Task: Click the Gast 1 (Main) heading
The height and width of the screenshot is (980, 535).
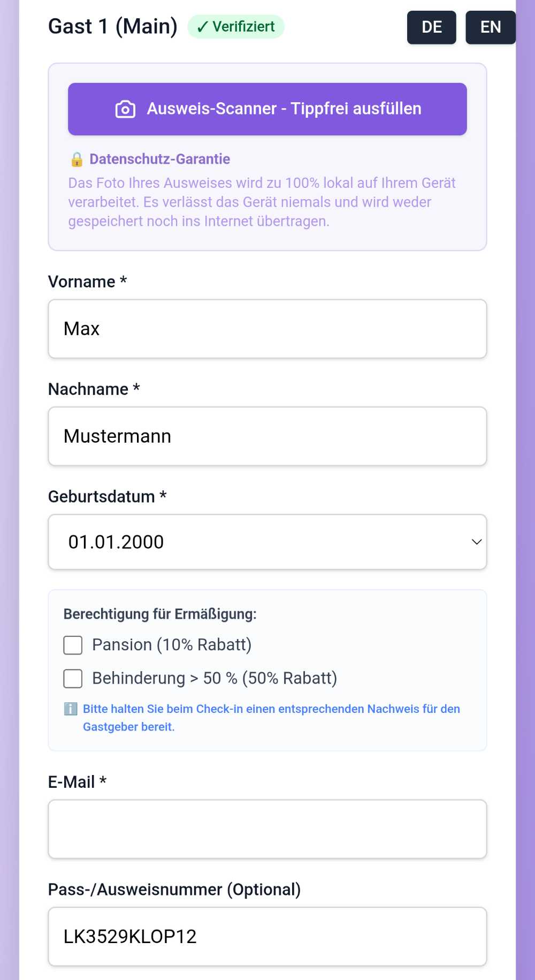Action: pos(113,27)
